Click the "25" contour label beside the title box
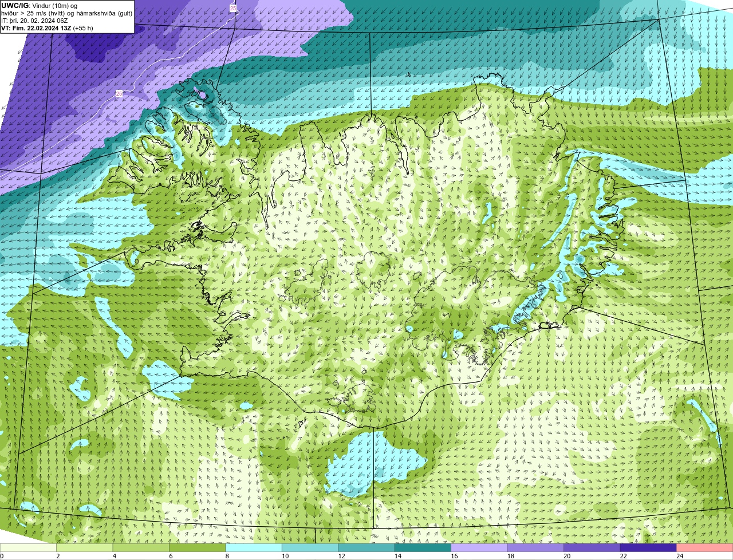Screen dimensions: 733x560 [232, 8]
